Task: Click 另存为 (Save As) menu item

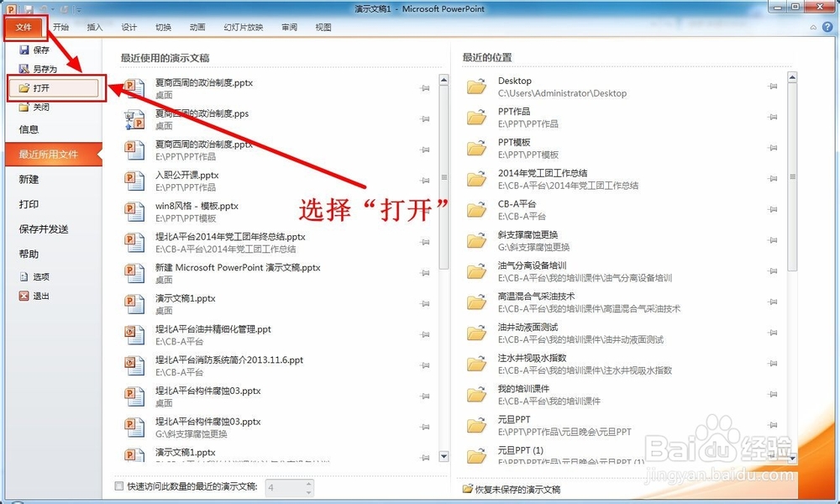Action: pyautogui.click(x=38, y=69)
